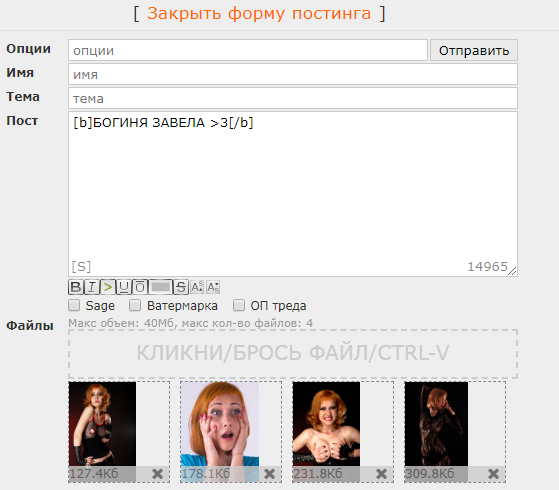Remove the 309.8Кб attached file
The width and height of the screenshot is (559, 490).
pyautogui.click(x=493, y=474)
